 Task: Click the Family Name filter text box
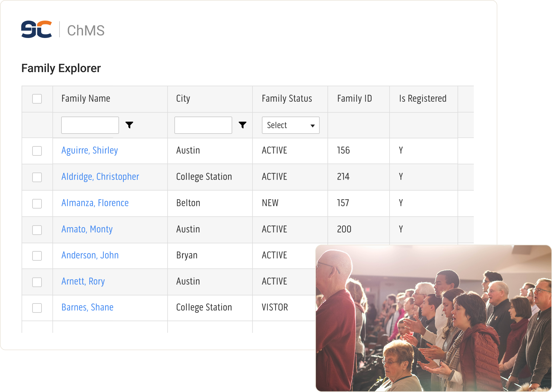[90, 125]
